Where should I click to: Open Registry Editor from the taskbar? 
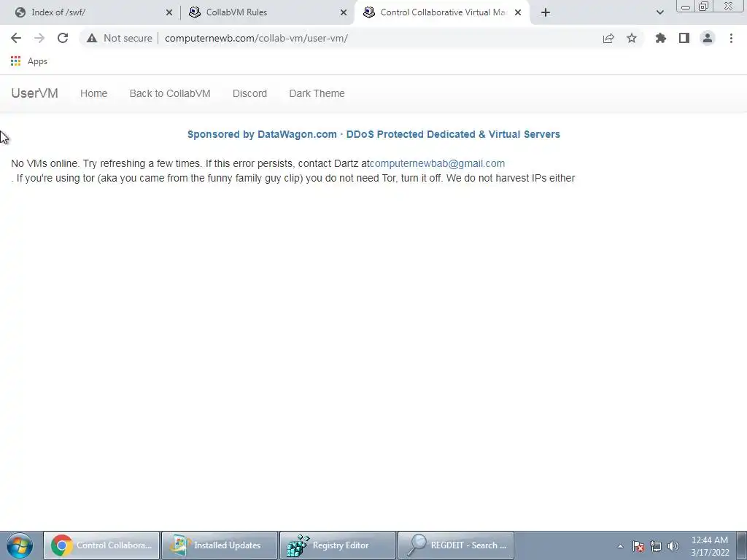[x=338, y=545]
